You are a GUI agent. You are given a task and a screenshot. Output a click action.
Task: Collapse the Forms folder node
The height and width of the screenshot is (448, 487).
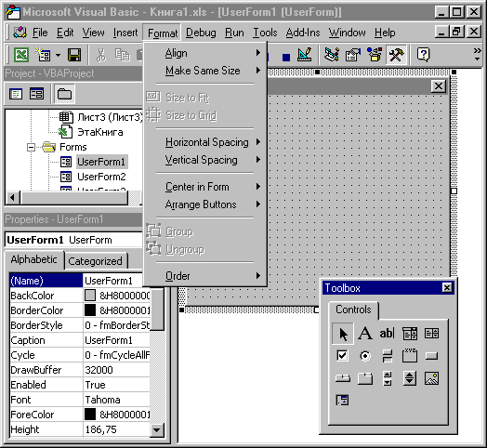pos(31,147)
